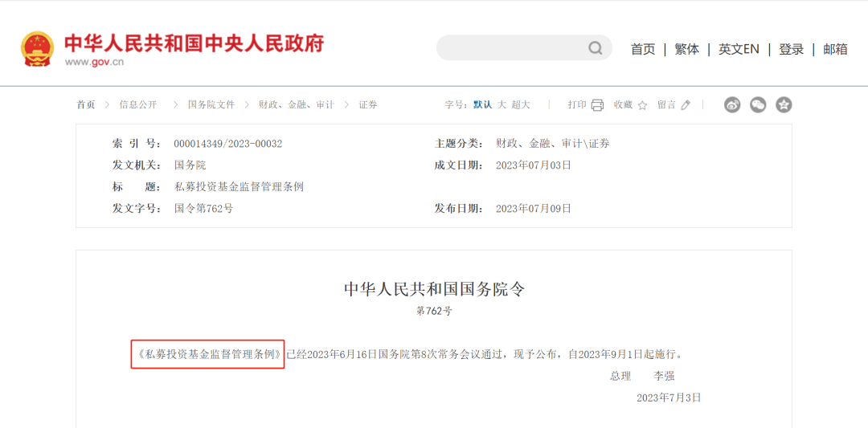Click the favorite star icon beside 收藏
Viewport: 868px width, 428px height.
click(642, 105)
